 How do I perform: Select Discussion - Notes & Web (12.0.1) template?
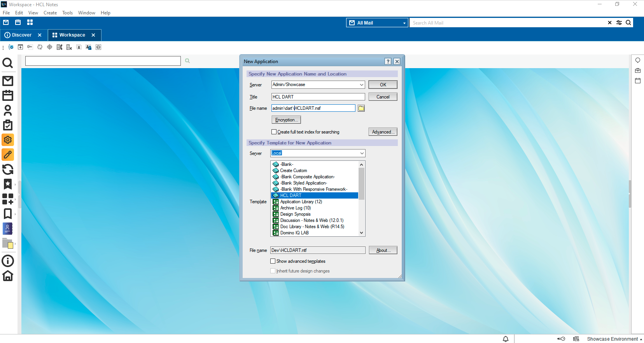pos(315,220)
